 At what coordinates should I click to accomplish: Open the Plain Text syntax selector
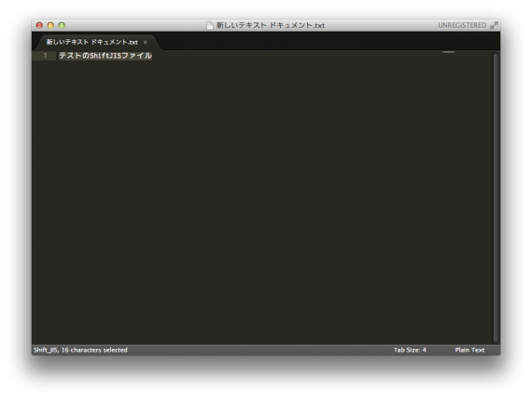point(469,350)
